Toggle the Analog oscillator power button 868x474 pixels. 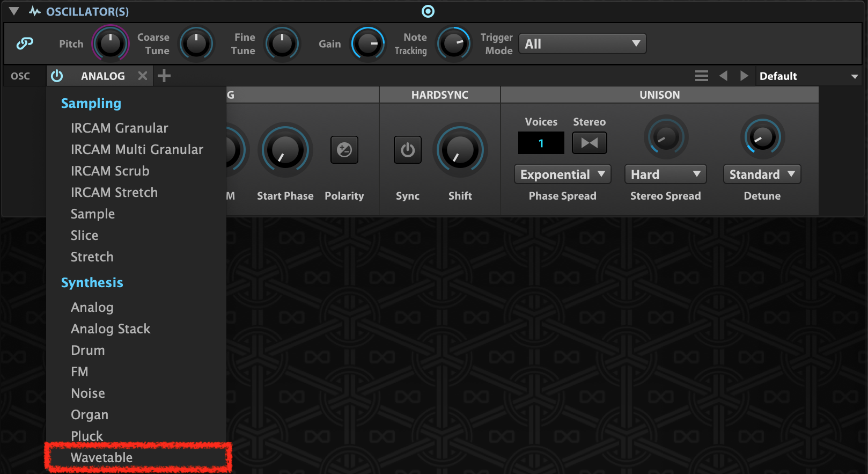[57, 76]
